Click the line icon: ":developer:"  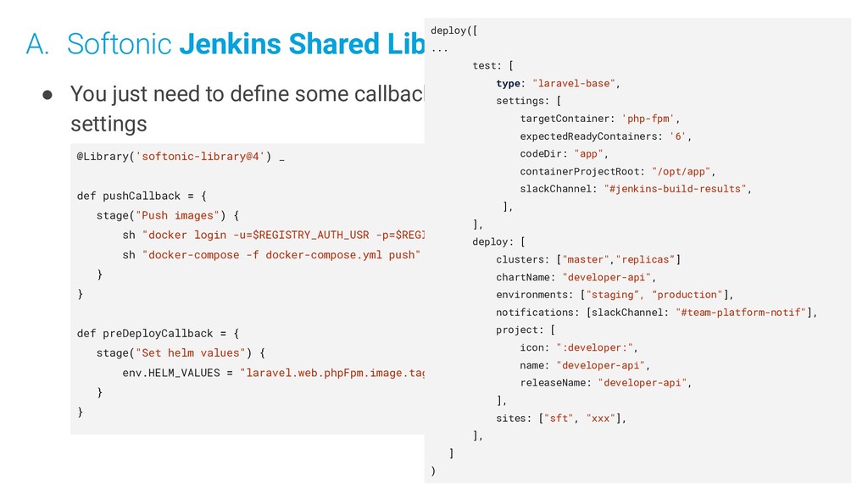(x=579, y=348)
